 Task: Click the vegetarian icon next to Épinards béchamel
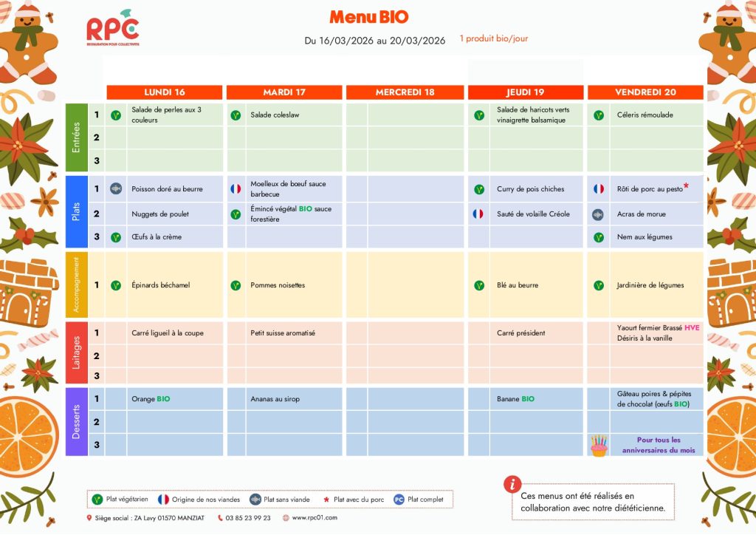(x=116, y=285)
